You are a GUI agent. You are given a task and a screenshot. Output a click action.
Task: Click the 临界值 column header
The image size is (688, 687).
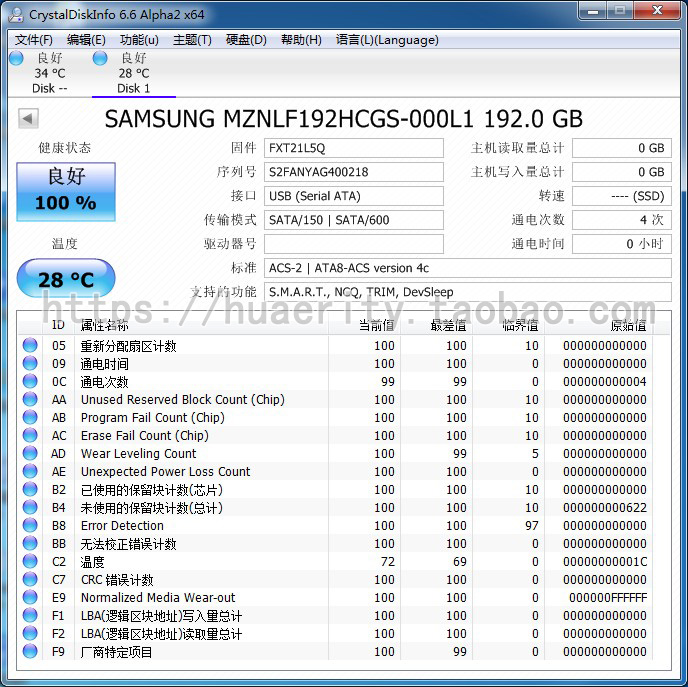pyautogui.click(x=509, y=325)
